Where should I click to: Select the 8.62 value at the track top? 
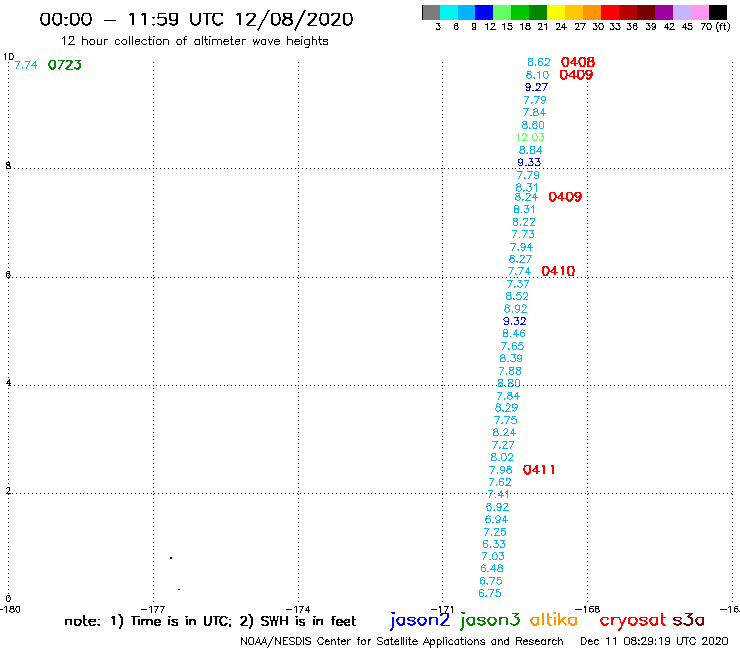pyautogui.click(x=538, y=62)
